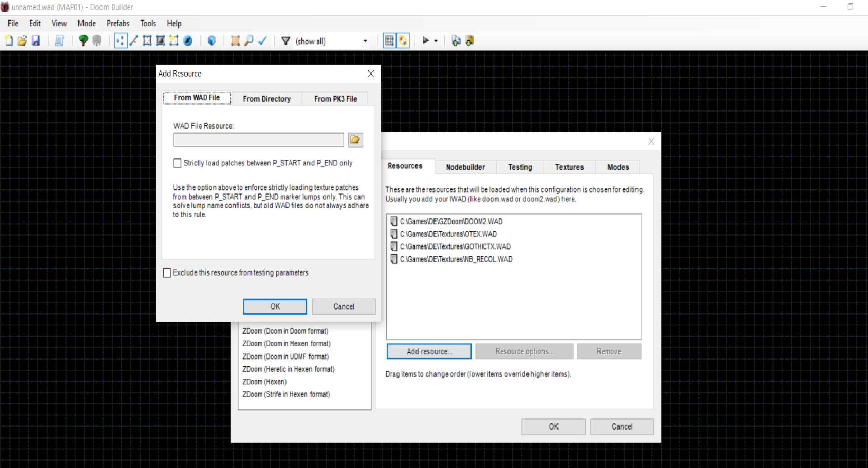Switch to Sectors mode icon

(x=147, y=41)
